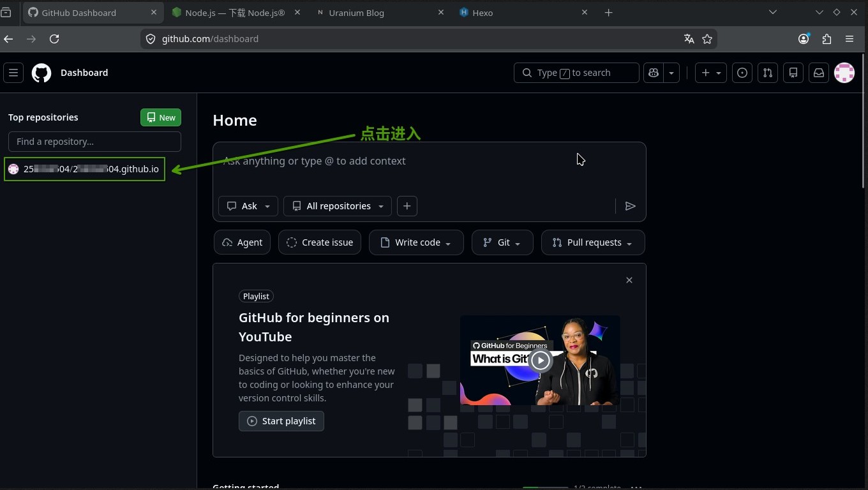Open the github.io repository link

pyautogui.click(x=91, y=169)
